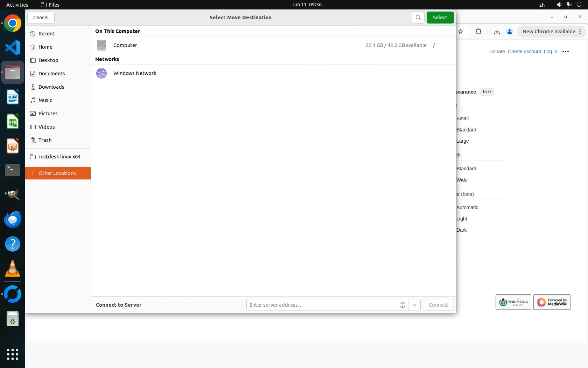Click the search icon in dialog header
The height and width of the screenshot is (368, 588).
click(x=418, y=18)
